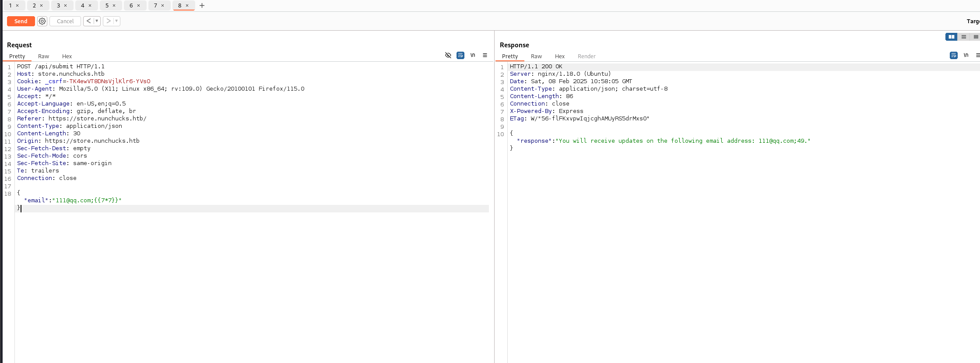Add a new Repeater tab
The image size is (980, 363).
[202, 6]
